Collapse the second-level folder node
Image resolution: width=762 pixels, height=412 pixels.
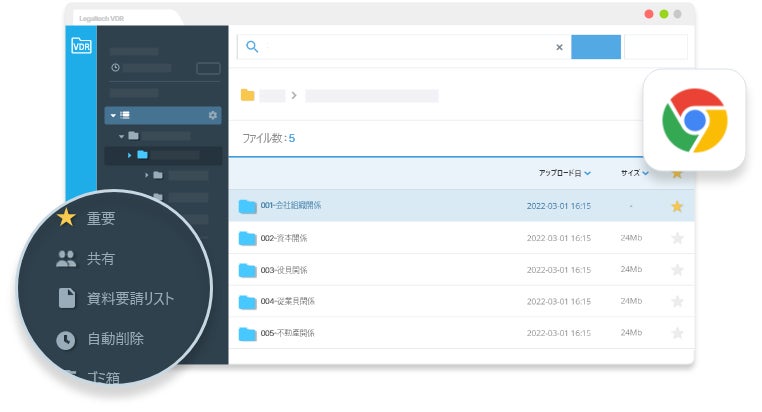(x=121, y=136)
